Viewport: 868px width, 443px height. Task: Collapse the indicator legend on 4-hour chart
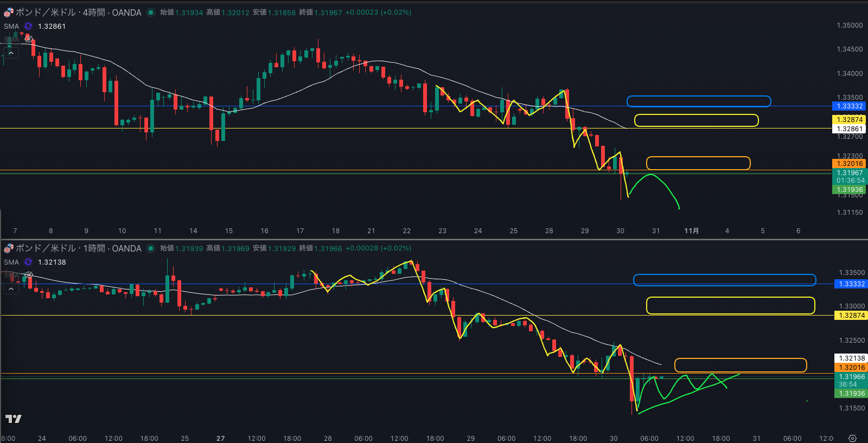point(11,53)
